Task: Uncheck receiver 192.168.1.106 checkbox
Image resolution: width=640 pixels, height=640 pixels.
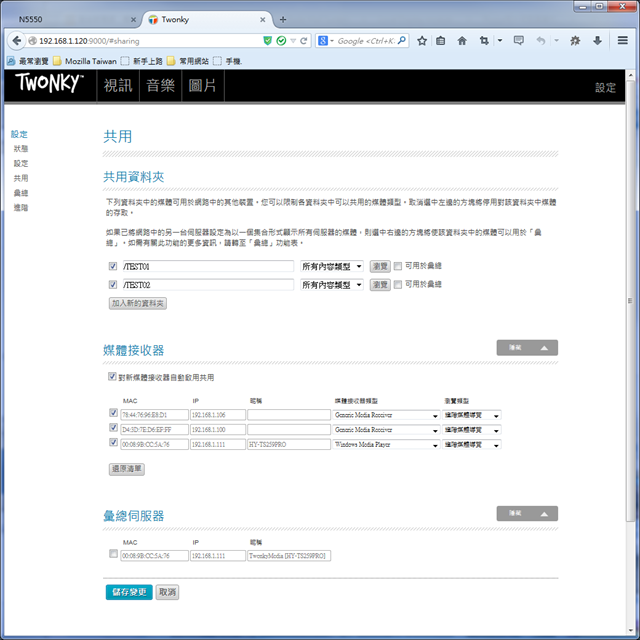Action: [x=113, y=413]
